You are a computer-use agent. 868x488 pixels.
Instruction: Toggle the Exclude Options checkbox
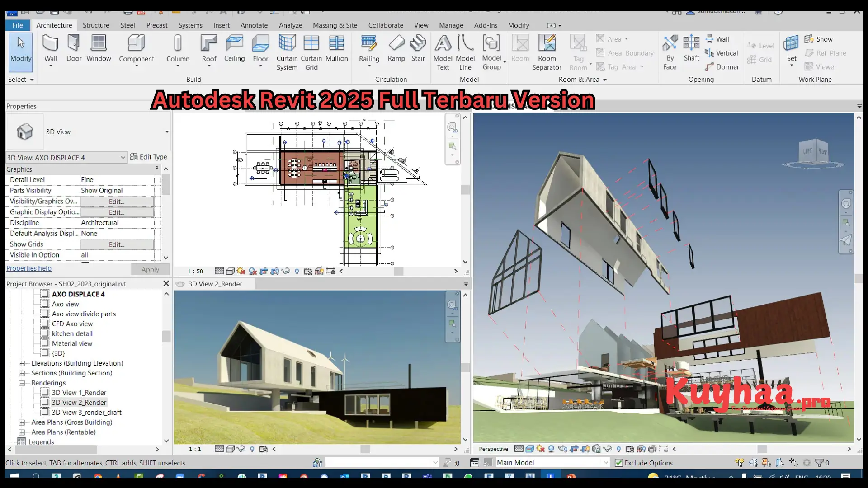click(618, 462)
